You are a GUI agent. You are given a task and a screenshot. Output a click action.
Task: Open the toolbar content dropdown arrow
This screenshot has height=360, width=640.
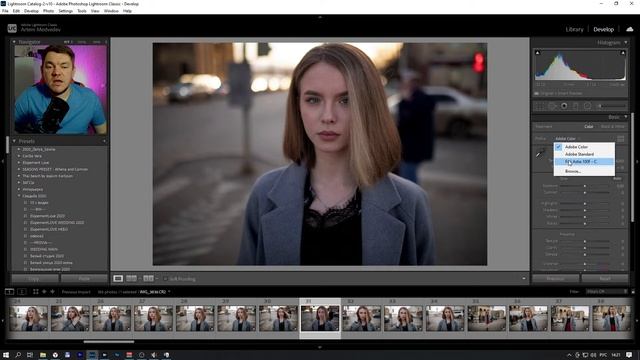(x=524, y=279)
